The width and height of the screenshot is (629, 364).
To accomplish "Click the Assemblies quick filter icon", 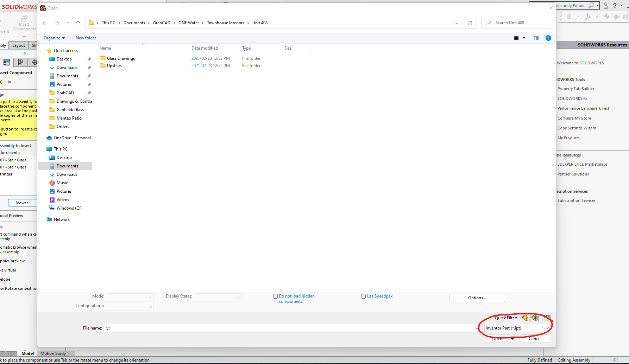I will pyautogui.click(x=535, y=318).
